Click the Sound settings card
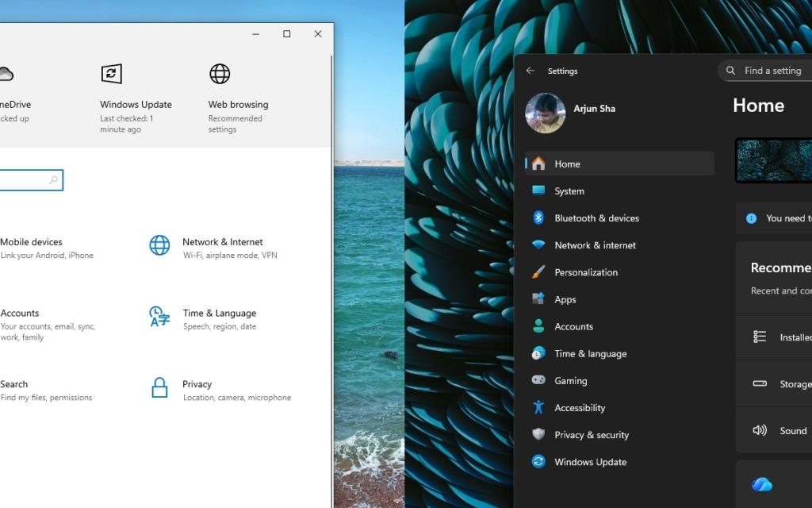Screen dimensions: 812x508 tap(781, 430)
